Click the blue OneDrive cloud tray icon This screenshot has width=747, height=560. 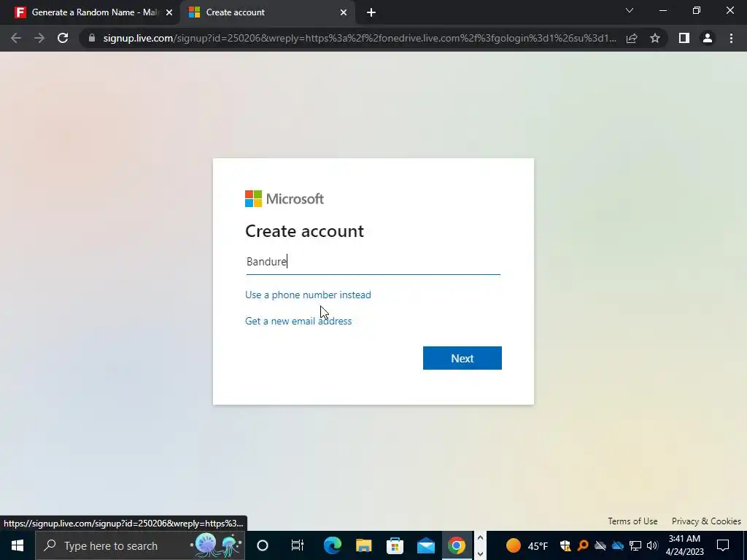click(618, 545)
